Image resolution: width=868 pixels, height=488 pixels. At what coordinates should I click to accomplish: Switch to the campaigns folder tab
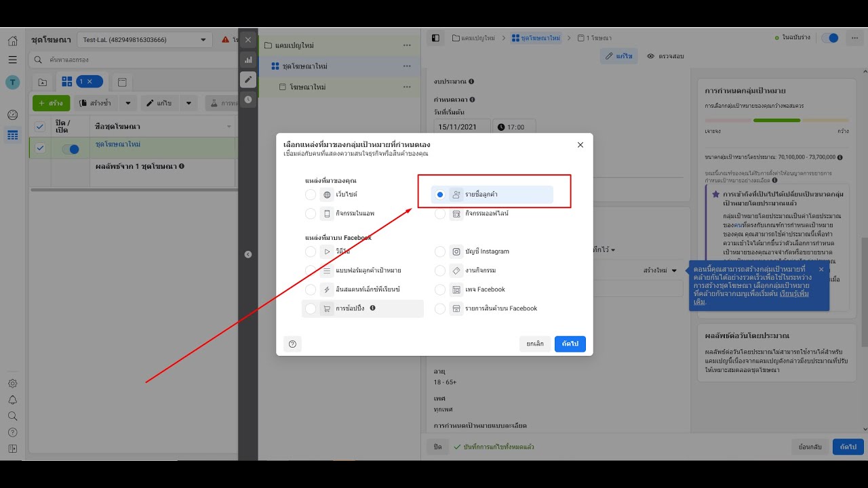coord(43,82)
